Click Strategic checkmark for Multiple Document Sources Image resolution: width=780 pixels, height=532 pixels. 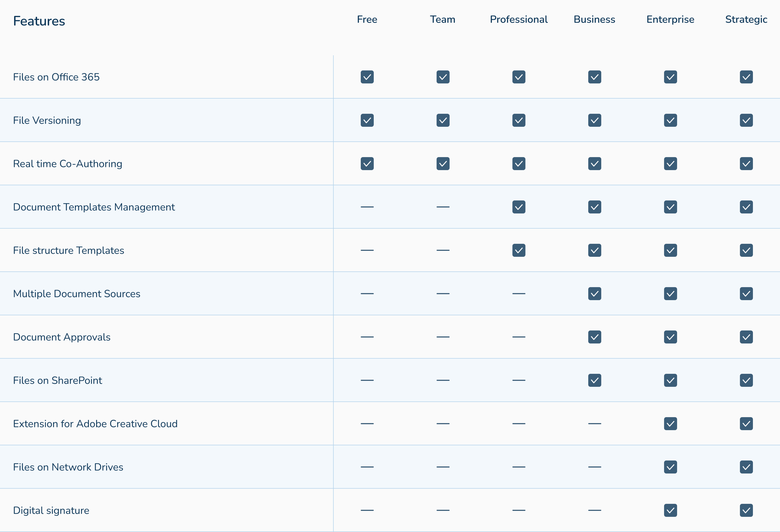pyautogui.click(x=746, y=293)
